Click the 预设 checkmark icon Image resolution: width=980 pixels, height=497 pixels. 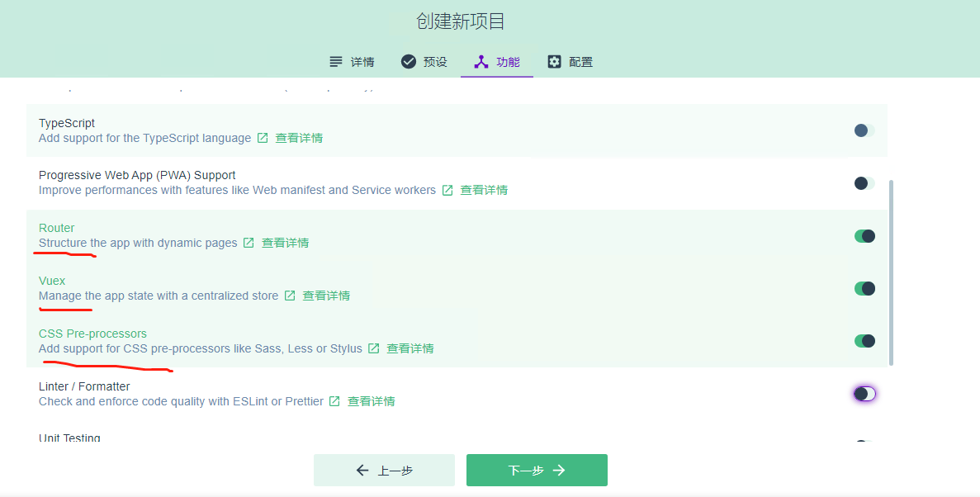tap(407, 60)
